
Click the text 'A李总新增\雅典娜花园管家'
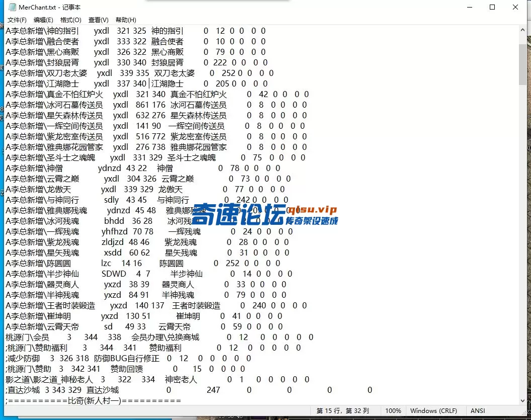[54, 147]
